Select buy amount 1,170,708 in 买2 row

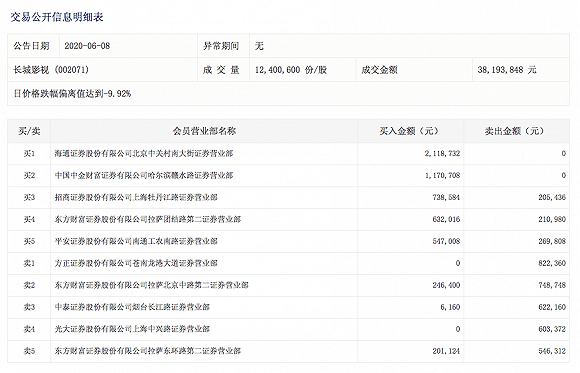(442, 175)
